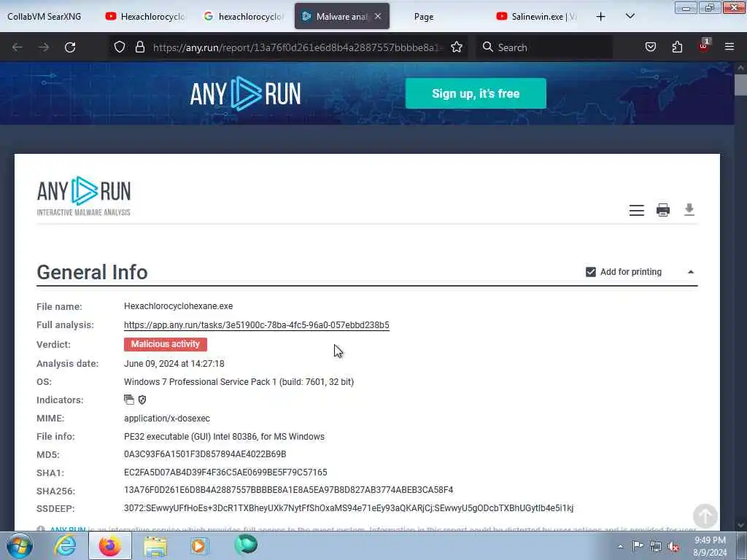Select the file name Hexachlorocyclohexane.exe
This screenshot has width=747, height=560.
tap(178, 306)
